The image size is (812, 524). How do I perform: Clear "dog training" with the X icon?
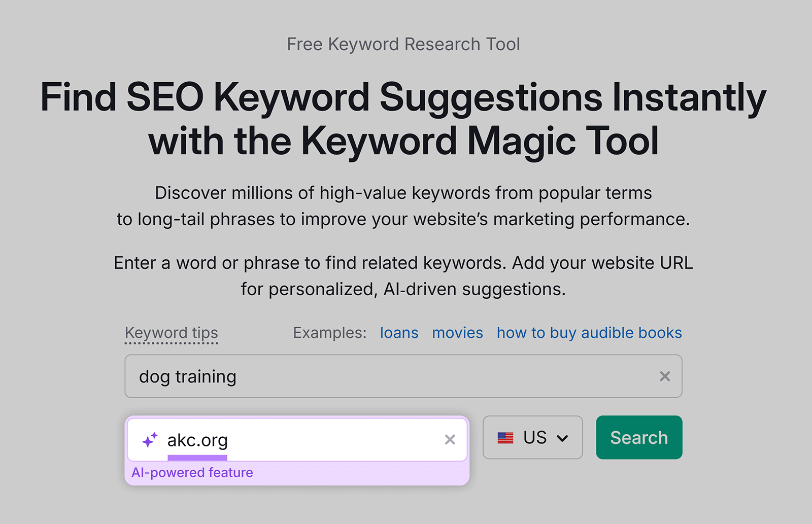(x=665, y=376)
